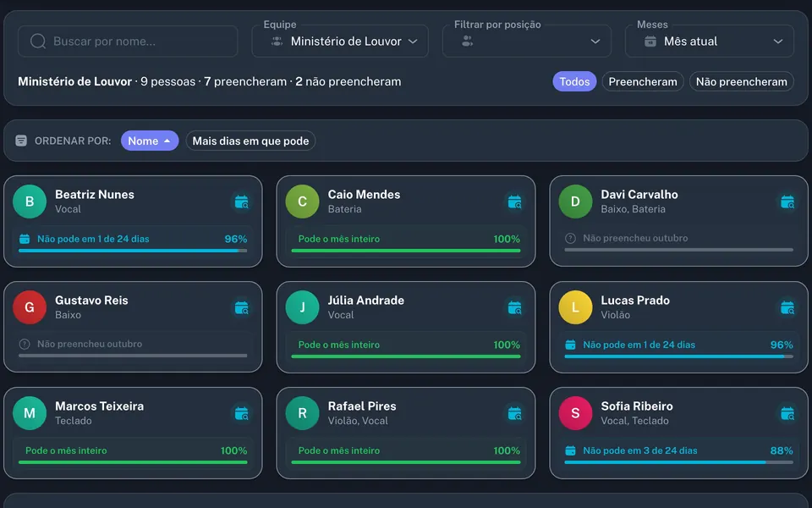Click the name Gustavo Reis
Image resolution: width=812 pixels, height=508 pixels.
point(91,300)
